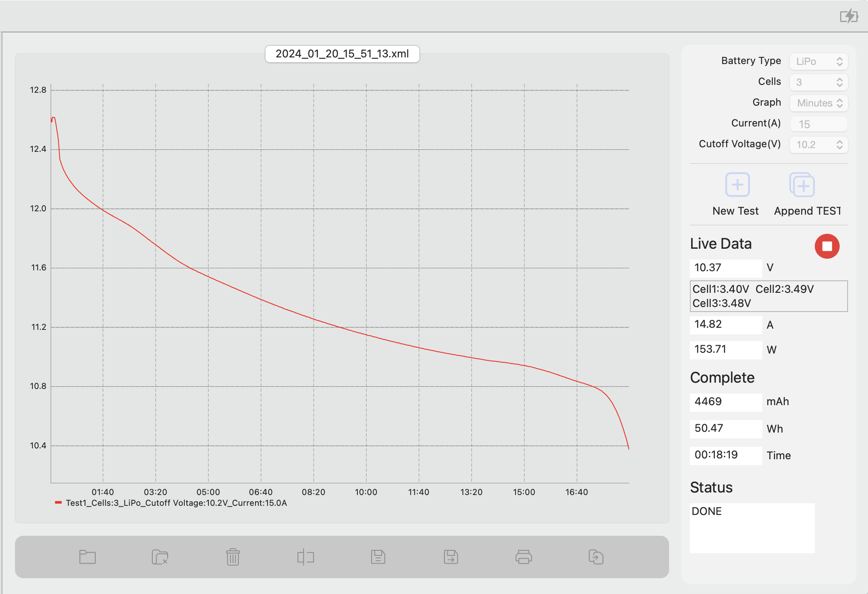The height and width of the screenshot is (594, 868).
Task: Select the 2024_01_20_15_51_13.xml file tab
Action: pyautogui.click(x=342, y=54)
